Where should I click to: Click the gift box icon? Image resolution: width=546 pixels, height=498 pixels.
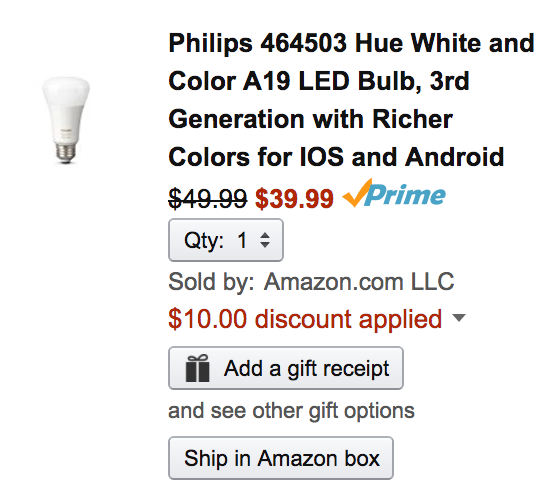point(197,368)
